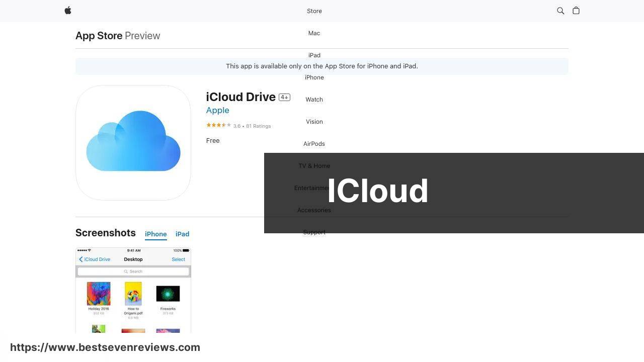
Task: Open the AirPods menu item
Action: (314, 144)
